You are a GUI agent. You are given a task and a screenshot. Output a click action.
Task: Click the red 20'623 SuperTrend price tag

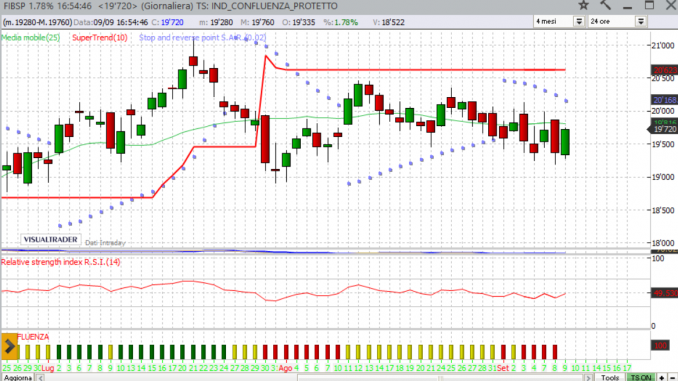664,70
